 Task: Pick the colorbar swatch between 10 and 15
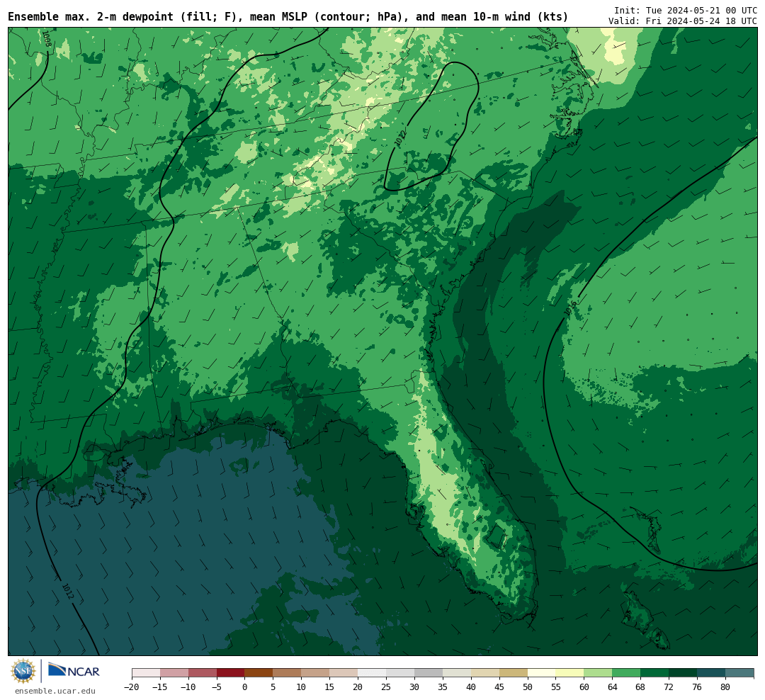[x=316, y=673]
